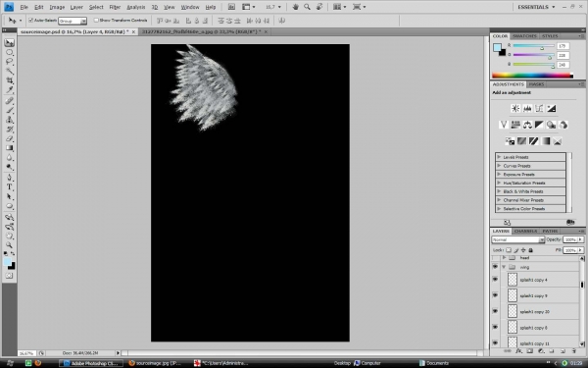The image size is (588, 368).
Task: Select the Path Selection tool
Action: [x=10, y=197]
